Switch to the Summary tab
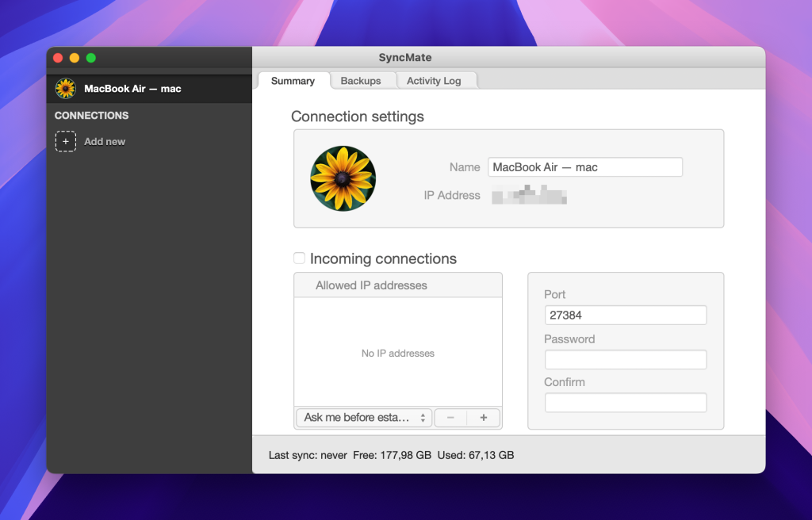Image resolution: width=812 pixels, height=520 pixels. pyautogui.click(x=293, y=81)
